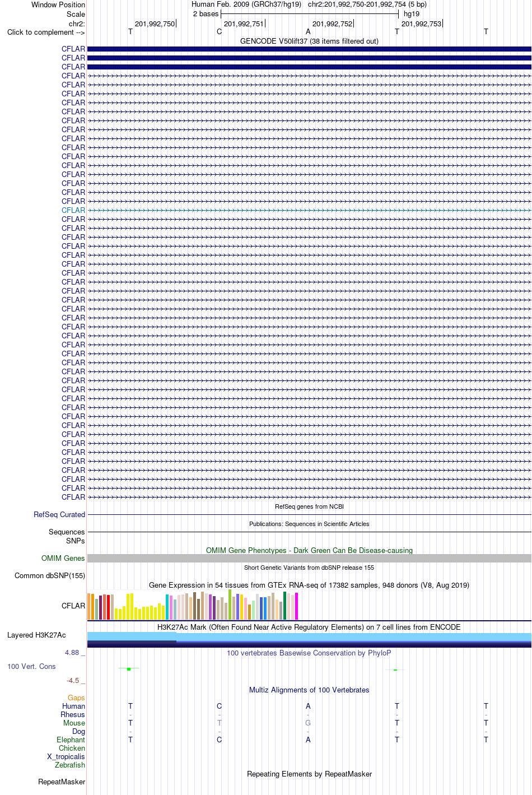This screenshot has height=795, width=532.
Task: Open 'Publications: Sequences in Scientific Articles' title
Action: coord(309,524)
